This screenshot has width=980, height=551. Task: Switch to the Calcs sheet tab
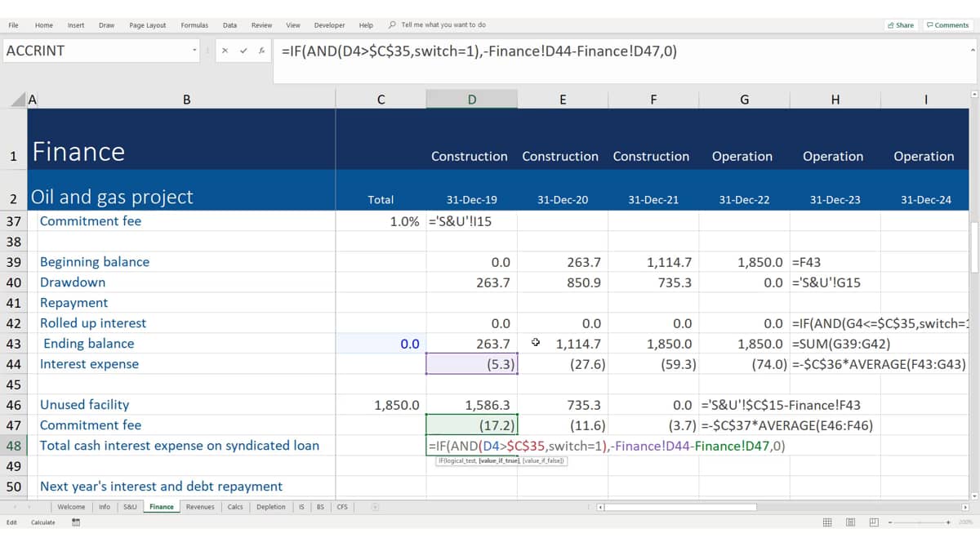(235, 507)
